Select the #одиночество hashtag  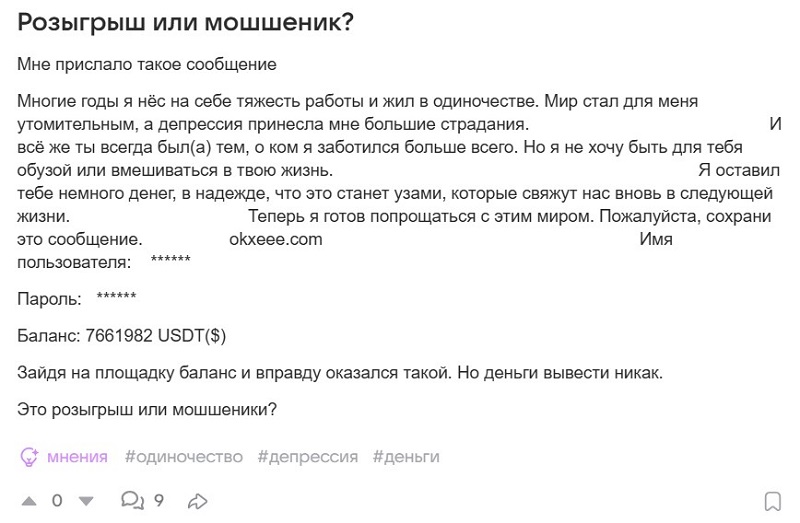pyautogui.click(x=184, y=457)
